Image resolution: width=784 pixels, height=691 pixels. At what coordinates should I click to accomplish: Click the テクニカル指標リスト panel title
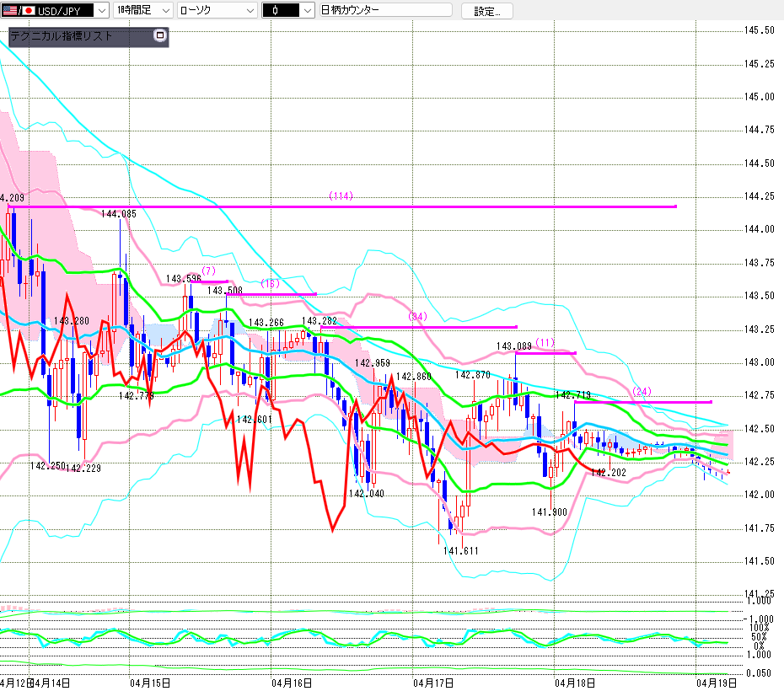pyautogui.click(x=61, y=36)
